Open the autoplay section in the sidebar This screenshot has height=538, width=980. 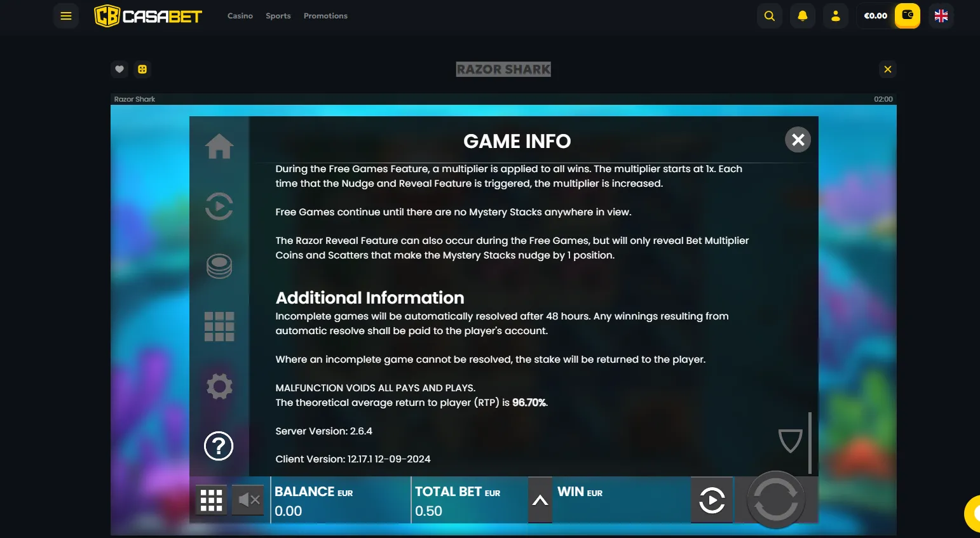pyautogui.click(x=219, y=206)
